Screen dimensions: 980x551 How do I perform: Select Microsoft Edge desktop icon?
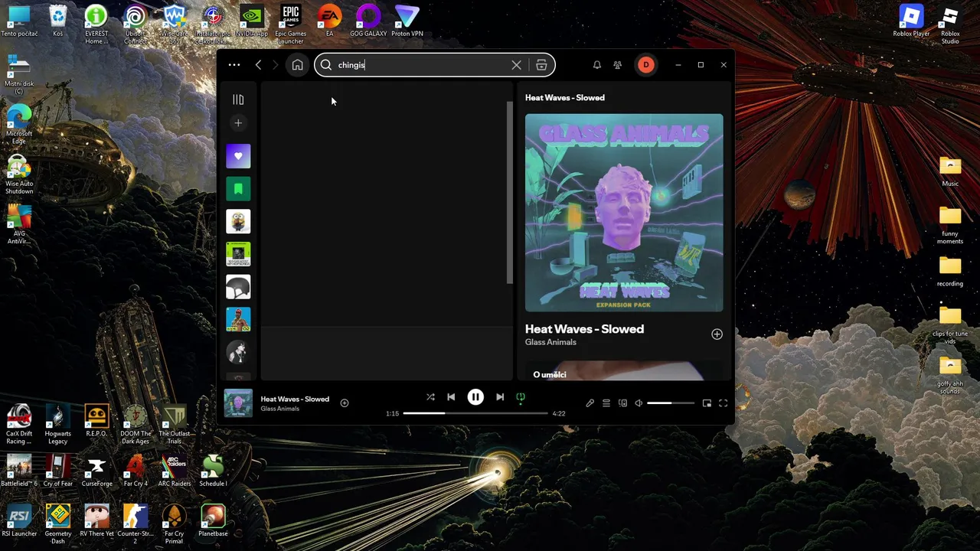click(x=19, y=125)
